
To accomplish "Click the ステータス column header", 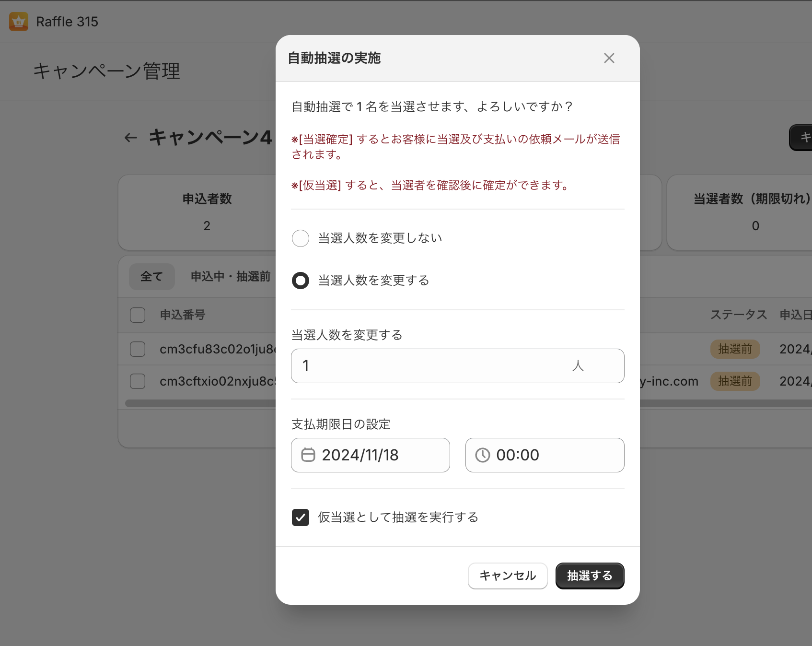I will [739, 315].
